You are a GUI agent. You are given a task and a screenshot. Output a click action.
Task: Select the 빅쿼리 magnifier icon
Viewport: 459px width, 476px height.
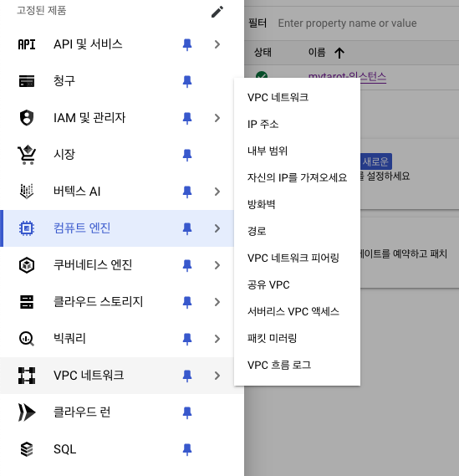pyautogui.click(x=27, y=339)
